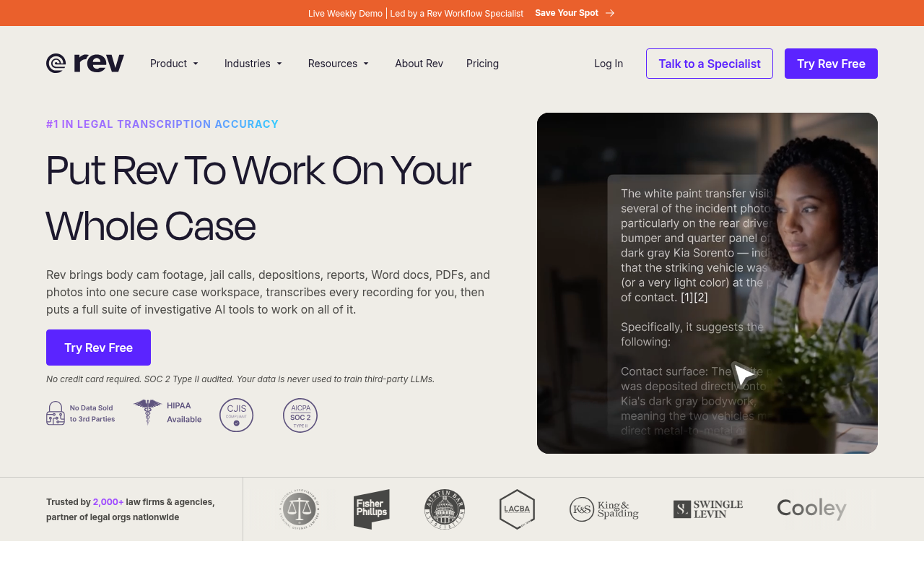Image resolution: width=924 pixels, height=578 pixels.
Task: Click the Log In link
Action: click(x=609, y=64)
